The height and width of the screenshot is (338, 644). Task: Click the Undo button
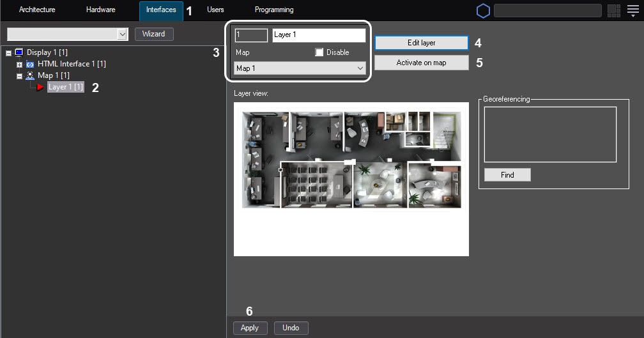[x=291, y=328]
